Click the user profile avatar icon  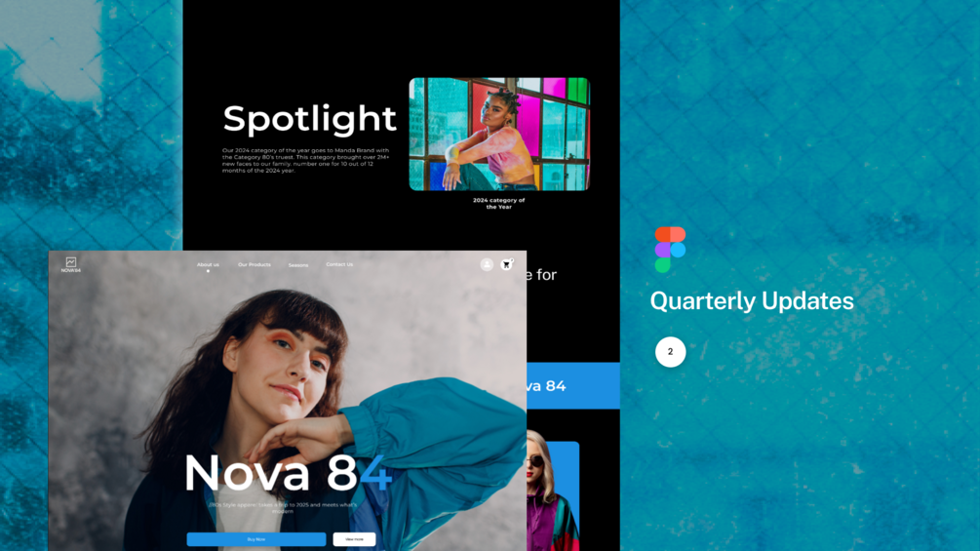[x=487, y=264]
